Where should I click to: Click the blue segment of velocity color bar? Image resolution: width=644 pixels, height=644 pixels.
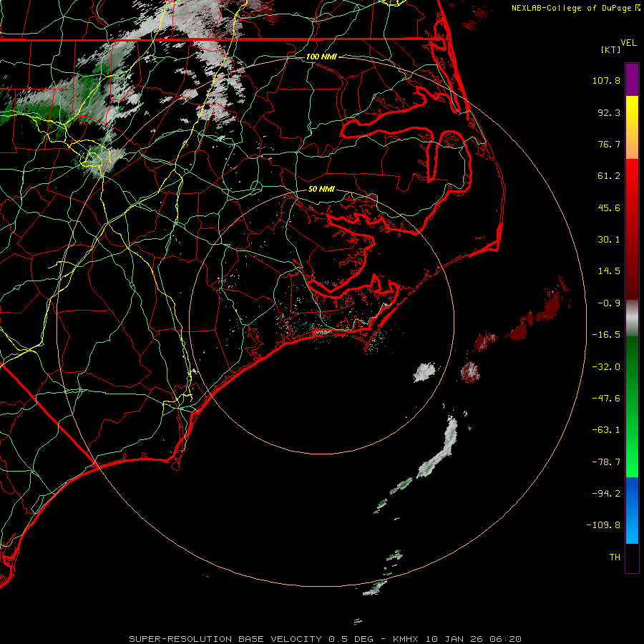[x=632, y=510]
